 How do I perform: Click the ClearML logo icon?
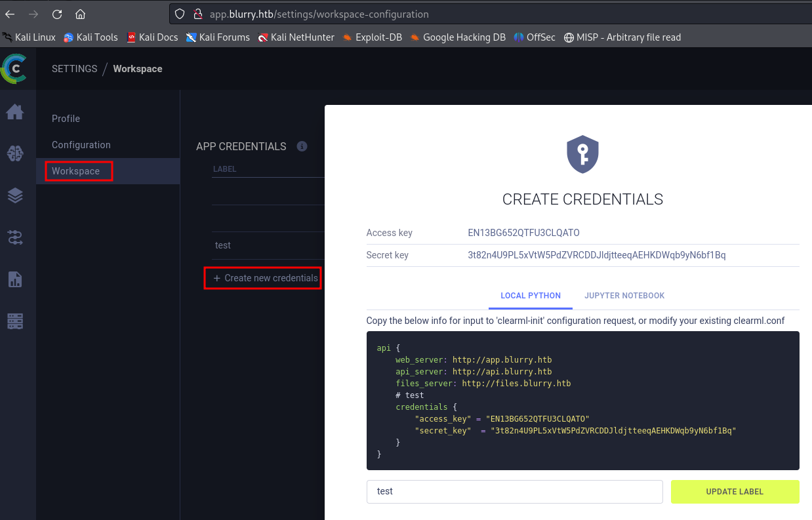[14, 69]
